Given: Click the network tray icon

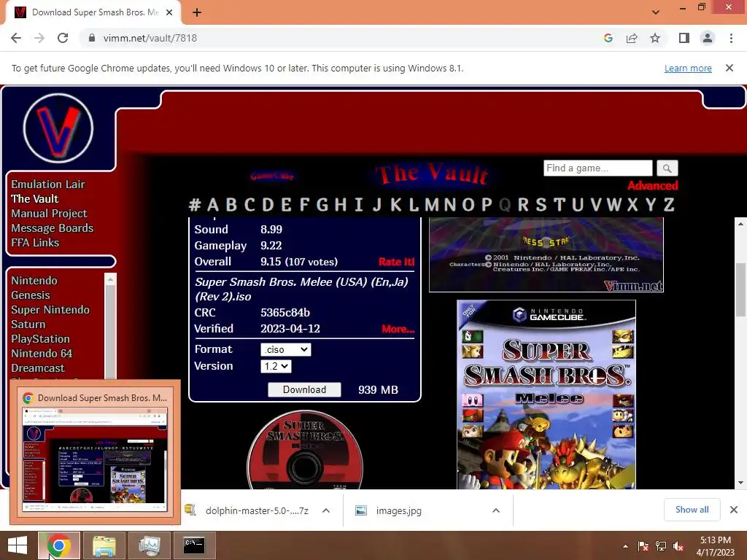Looking at the screenshot, I should point(661,546).
